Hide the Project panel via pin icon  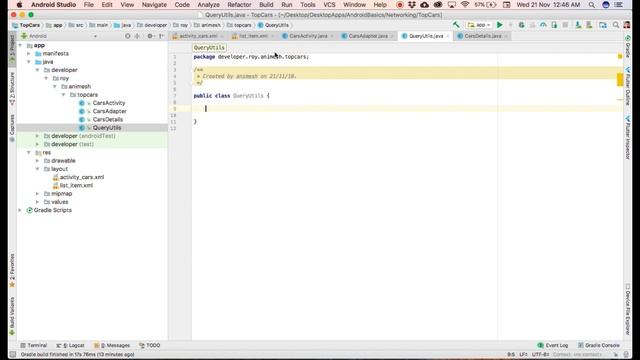point(162,36)
